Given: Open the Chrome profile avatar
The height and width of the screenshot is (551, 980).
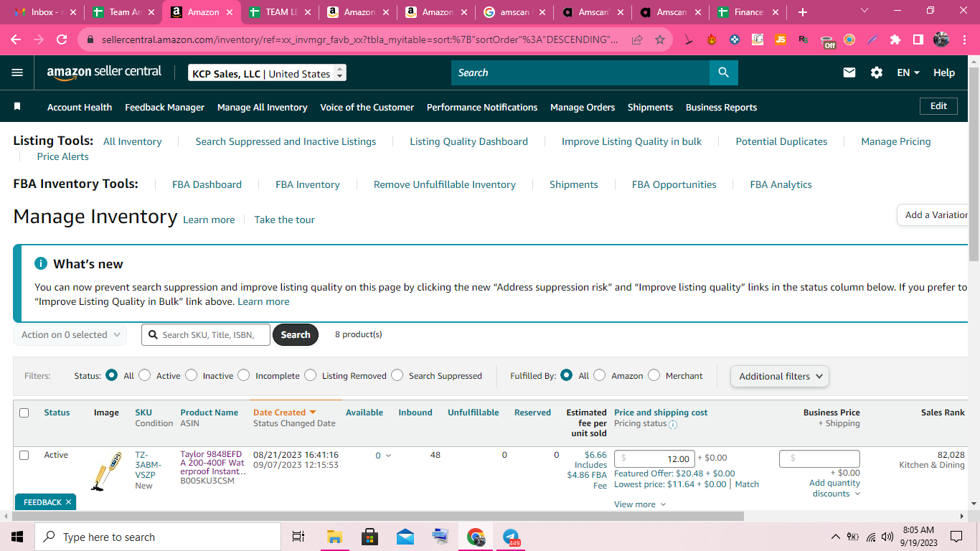Looking at the screenshot, I should 941,39.
